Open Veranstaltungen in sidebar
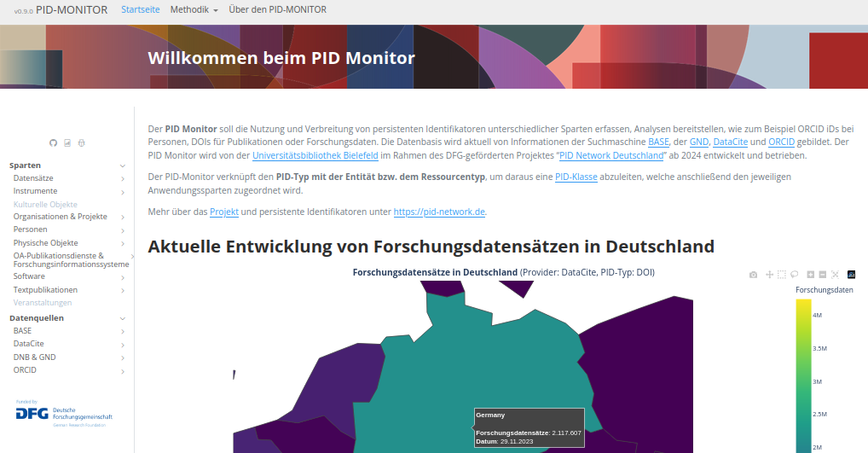The image size is (868, 453). (x=43, y=302)
